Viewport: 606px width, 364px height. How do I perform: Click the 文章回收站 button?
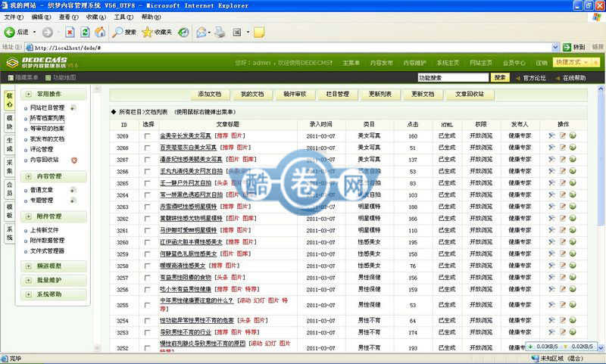tap(470, 94)
